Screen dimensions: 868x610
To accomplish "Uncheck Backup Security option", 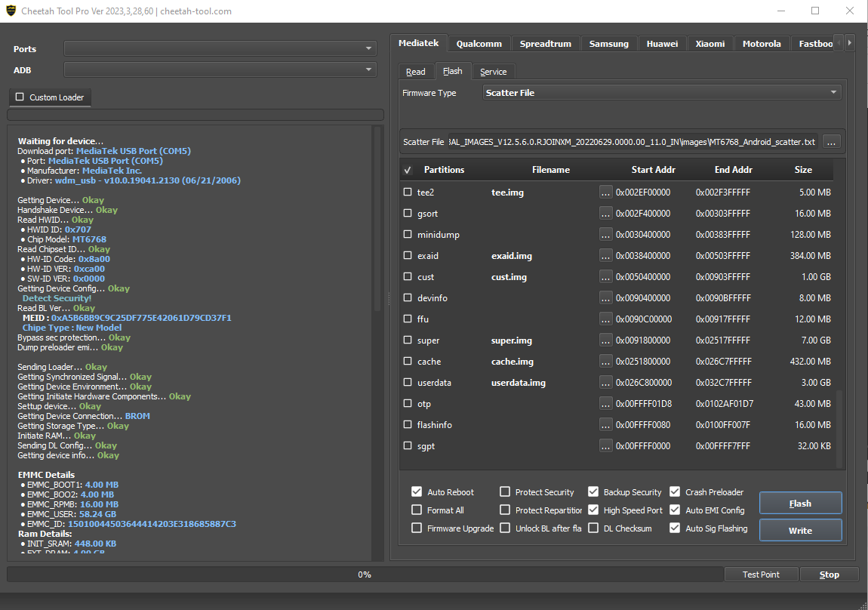I will pyautogui.click(x=593, y=491).
